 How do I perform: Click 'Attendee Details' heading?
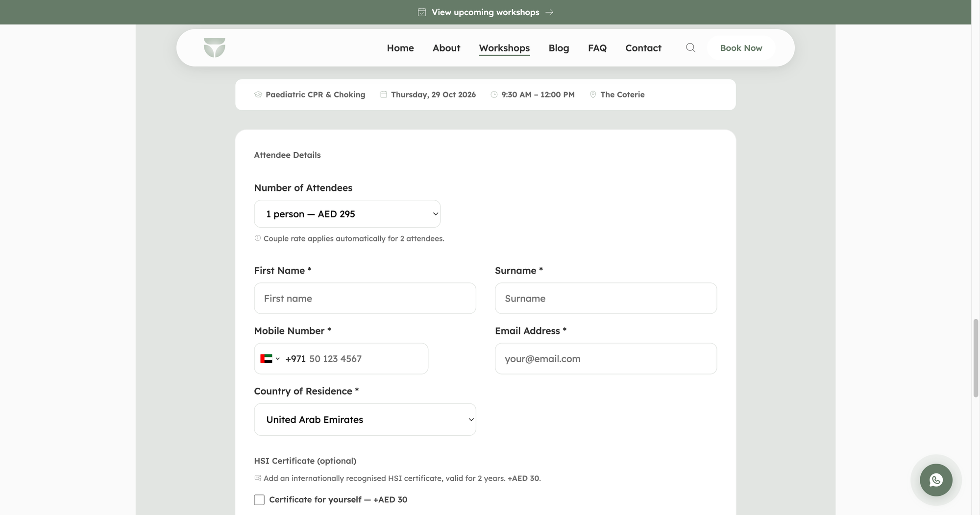pyautogui.click(x=287, y=155)
